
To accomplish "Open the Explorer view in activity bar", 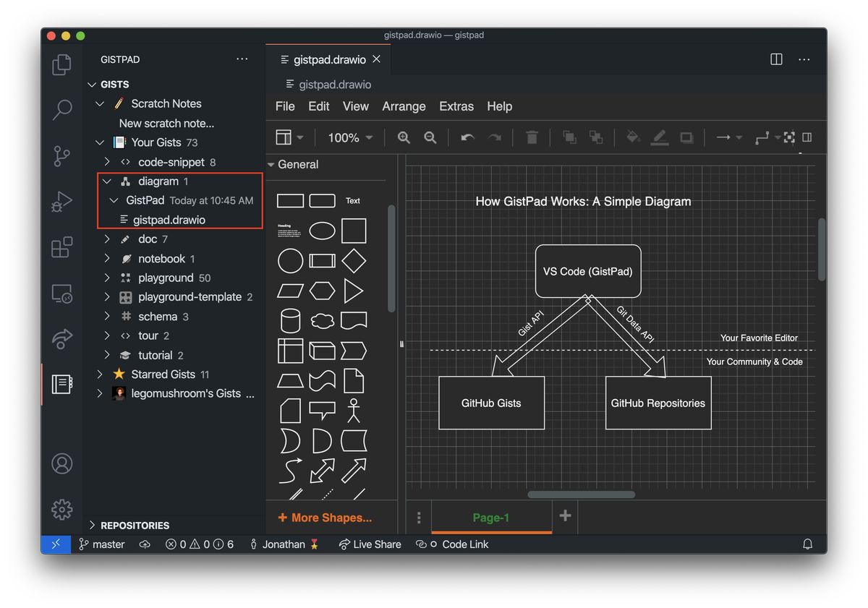I will [x=62, y=65].
